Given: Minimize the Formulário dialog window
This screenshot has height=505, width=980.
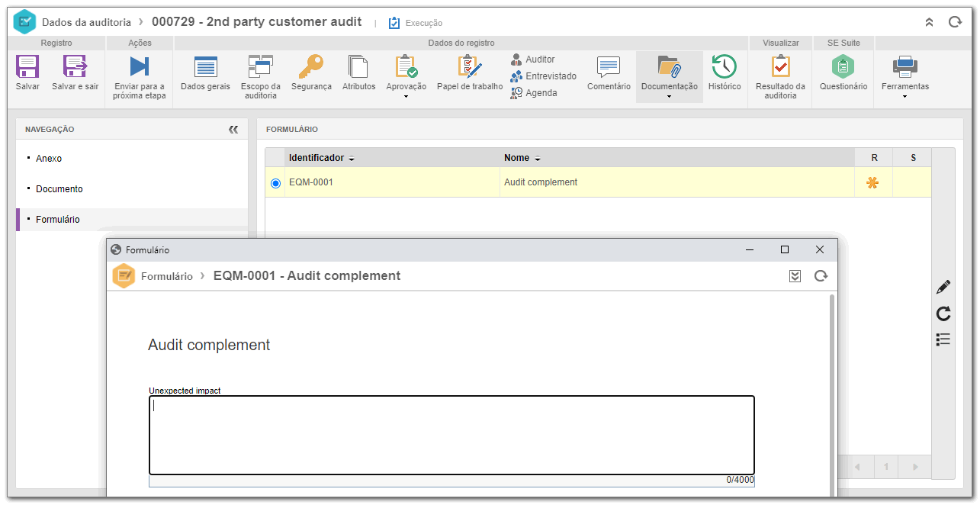Looking at the screenshot, I should [x=750, y=249].
